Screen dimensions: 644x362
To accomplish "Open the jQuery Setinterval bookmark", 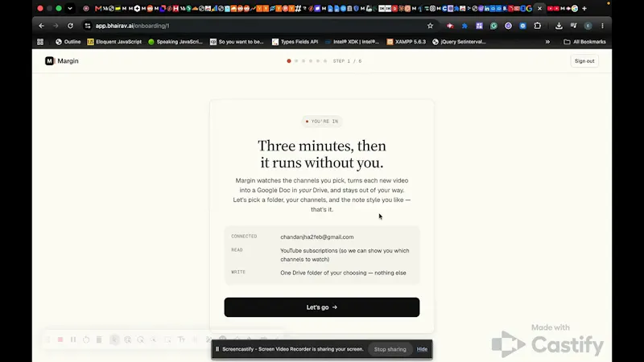I will pyautogui.click(x=459, y=42).
